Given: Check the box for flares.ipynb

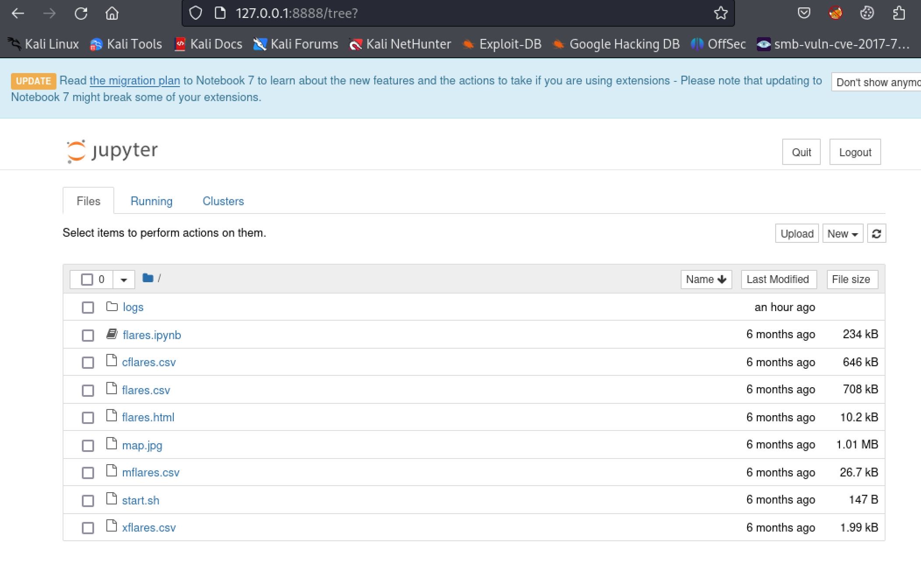Looking at the screenshot, I should (88, 336).
